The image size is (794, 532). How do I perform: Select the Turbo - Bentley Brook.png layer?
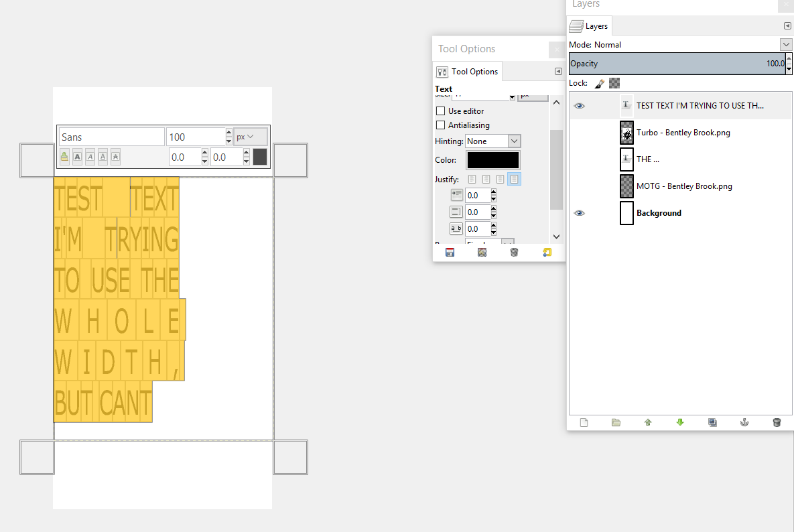pos(683,133)
